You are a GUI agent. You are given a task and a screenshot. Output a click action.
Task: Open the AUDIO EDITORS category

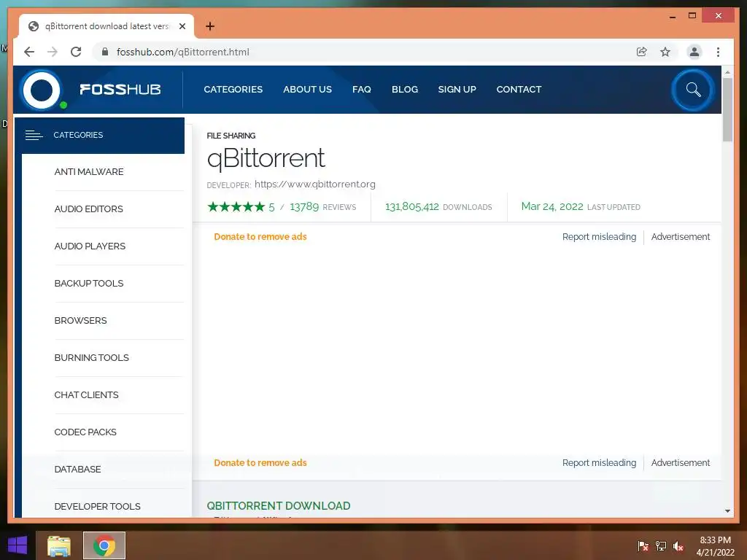(x=88, y=209)
